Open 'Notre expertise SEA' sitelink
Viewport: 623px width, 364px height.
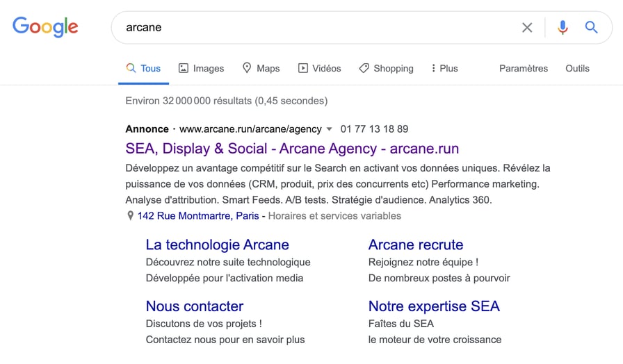[x=434, y=306]
